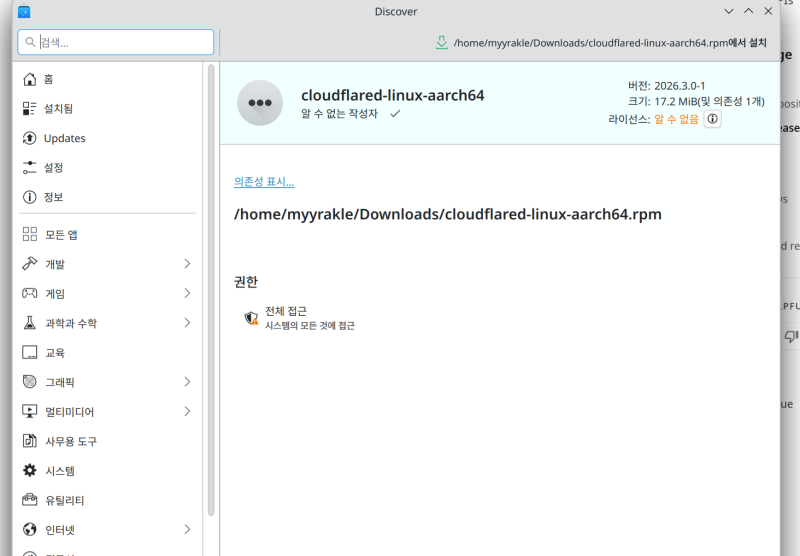Select the Office (사무용 도구) category
800x556 pixels.
click(108, 441)
